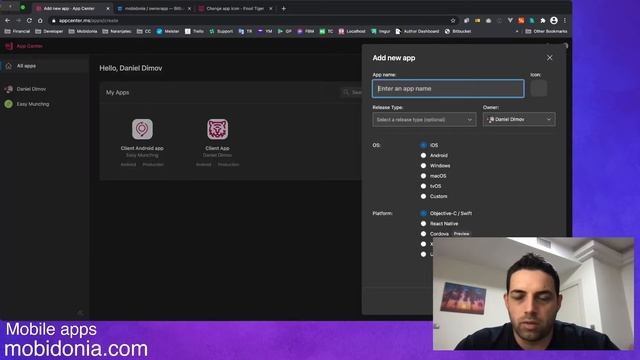This screenshot has height=360, width=640.
Task: Select the iOS radio button
Action: pyautogui.click(x=423, y=145)
